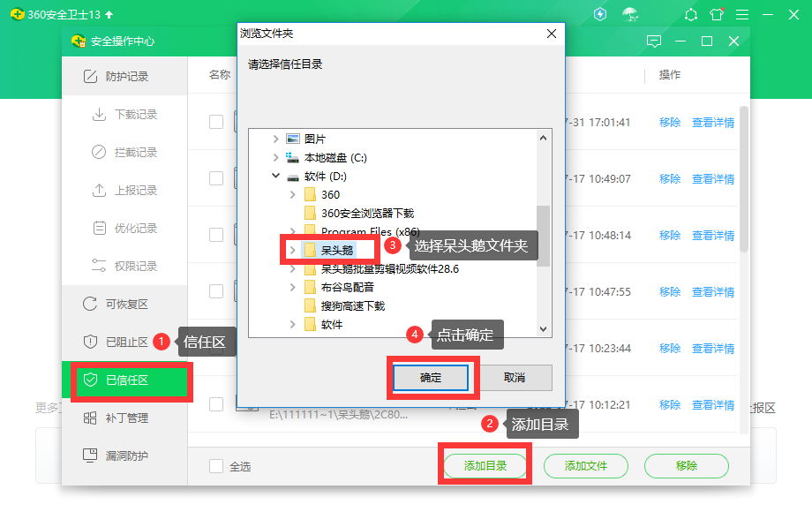Select the 图片 library item

pos(314,139)
